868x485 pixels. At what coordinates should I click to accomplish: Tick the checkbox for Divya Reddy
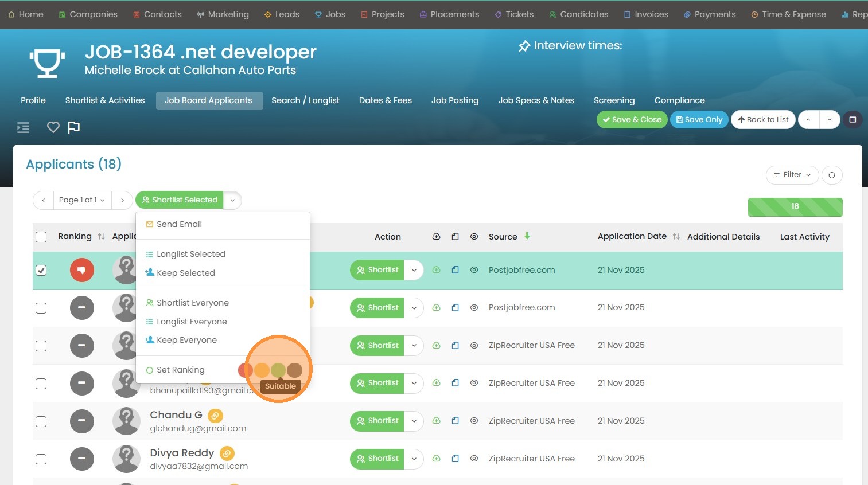41,459
